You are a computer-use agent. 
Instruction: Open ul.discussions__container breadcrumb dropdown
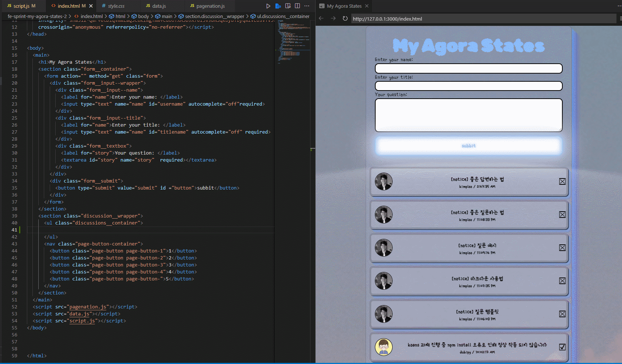click(280, 16)
